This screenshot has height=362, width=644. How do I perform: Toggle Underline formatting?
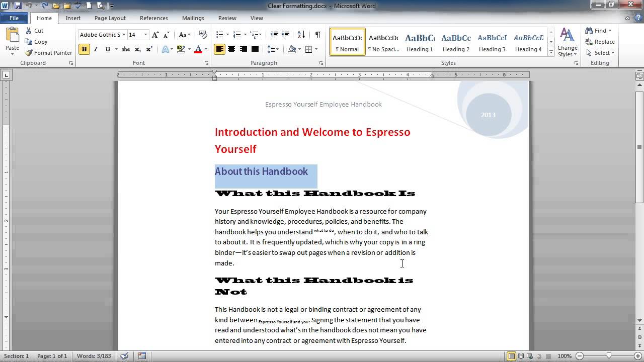(x=108, y=49)
